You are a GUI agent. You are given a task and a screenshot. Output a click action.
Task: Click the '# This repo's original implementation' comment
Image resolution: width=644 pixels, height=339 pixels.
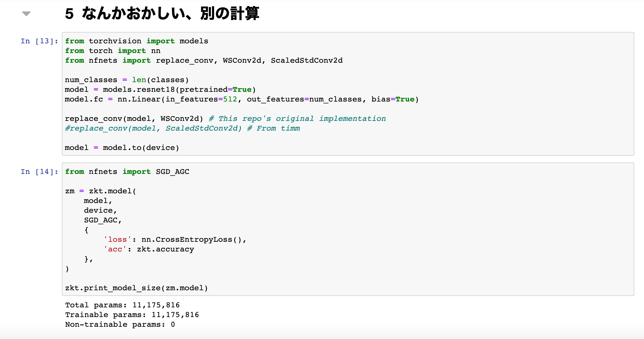tap(297, 119)
